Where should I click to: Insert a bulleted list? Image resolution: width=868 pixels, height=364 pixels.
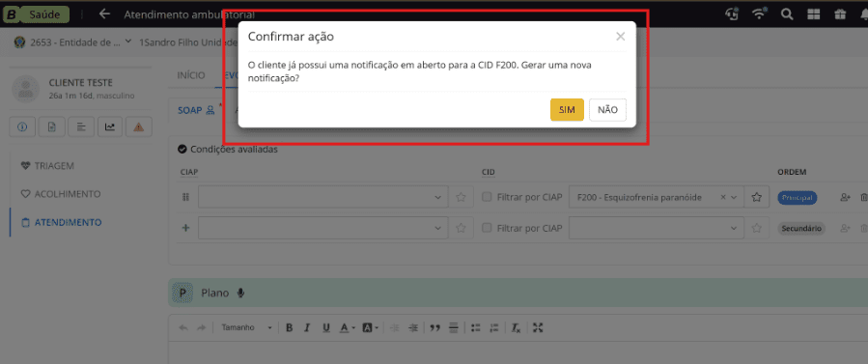(476, 327)
